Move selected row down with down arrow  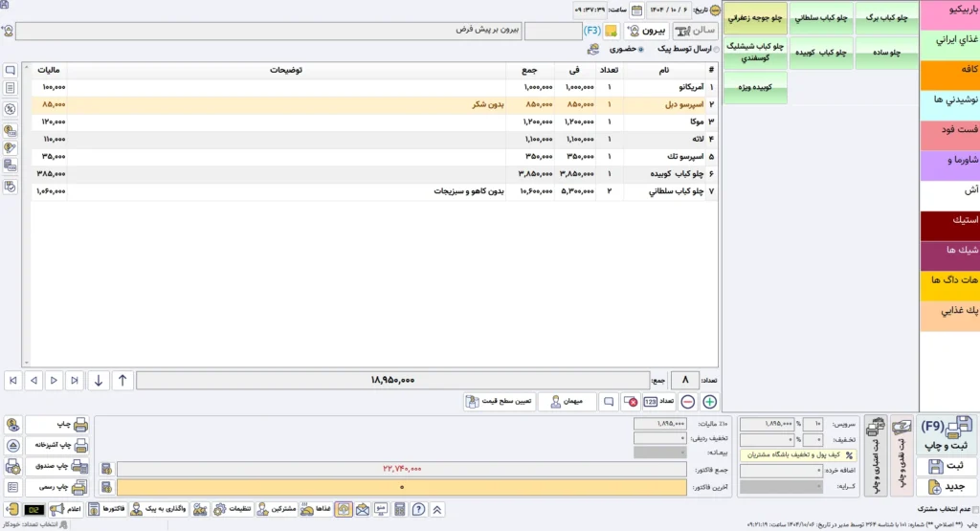tap(99, 380)
